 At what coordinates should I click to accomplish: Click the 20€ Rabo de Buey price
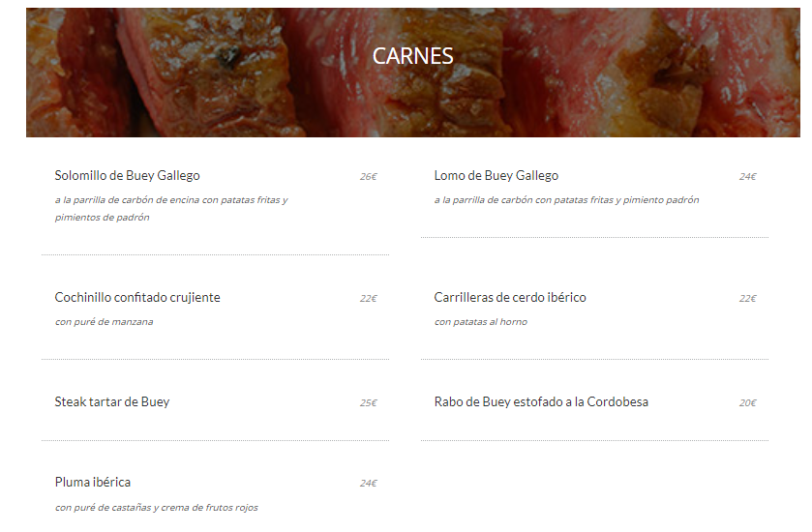[x=747, y=403]
